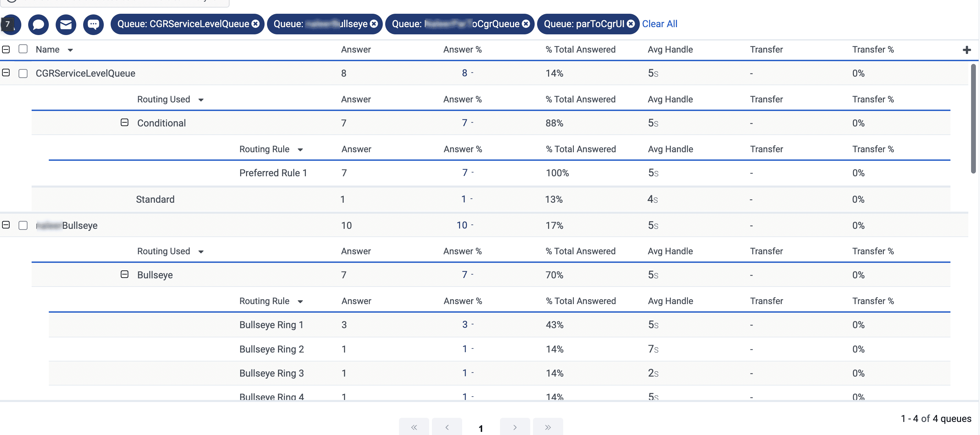Open the add column plus icon
The width and height of the screenshot is (980, 435).
[967, 49]
